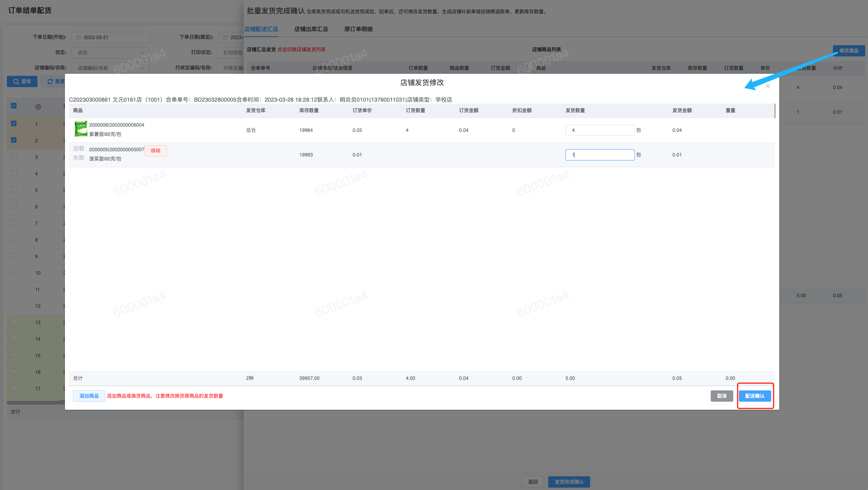
Task: Click the calendar icon in 下单日期(截至) field
Action: click(225, 38)
